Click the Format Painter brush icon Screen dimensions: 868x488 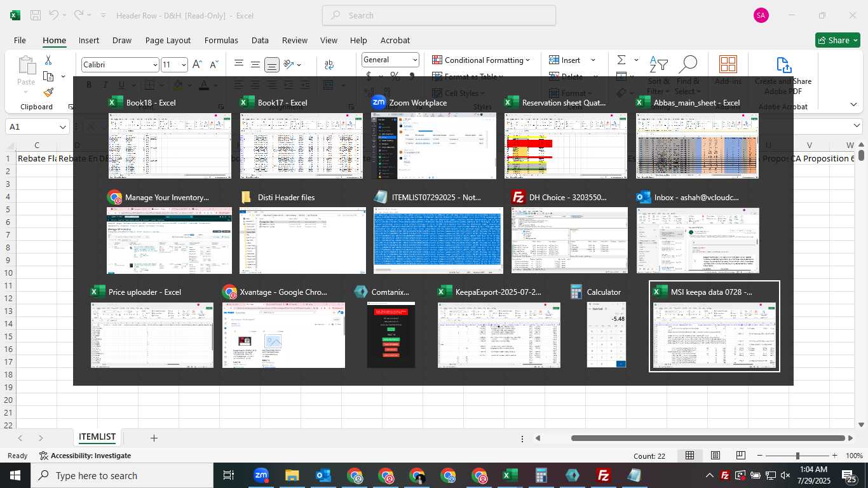(48, 92)
